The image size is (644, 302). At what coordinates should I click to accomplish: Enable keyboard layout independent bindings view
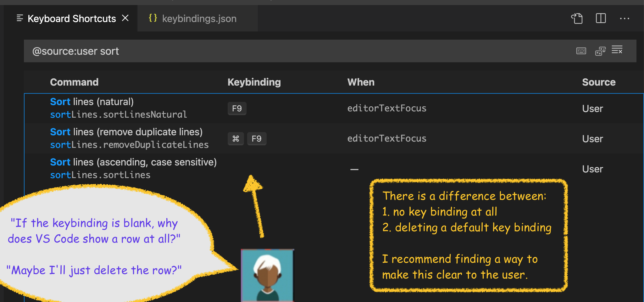581,50
